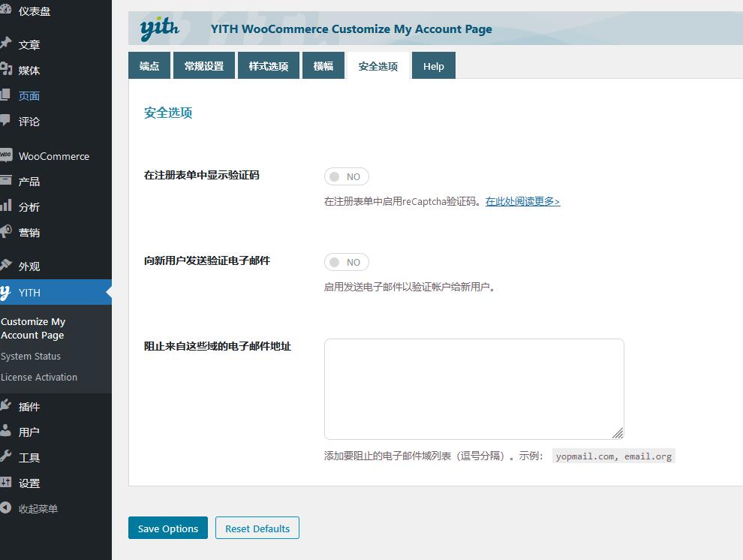Click the bar chart icon beside 分析
Viewport: 743px width, 560px height.
(5, 206)
